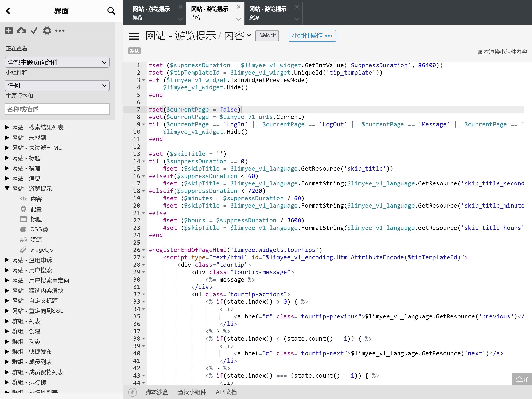532x399 pixels.
Task: Fold the #if block at line 3
Action: (x=144, y=80)
